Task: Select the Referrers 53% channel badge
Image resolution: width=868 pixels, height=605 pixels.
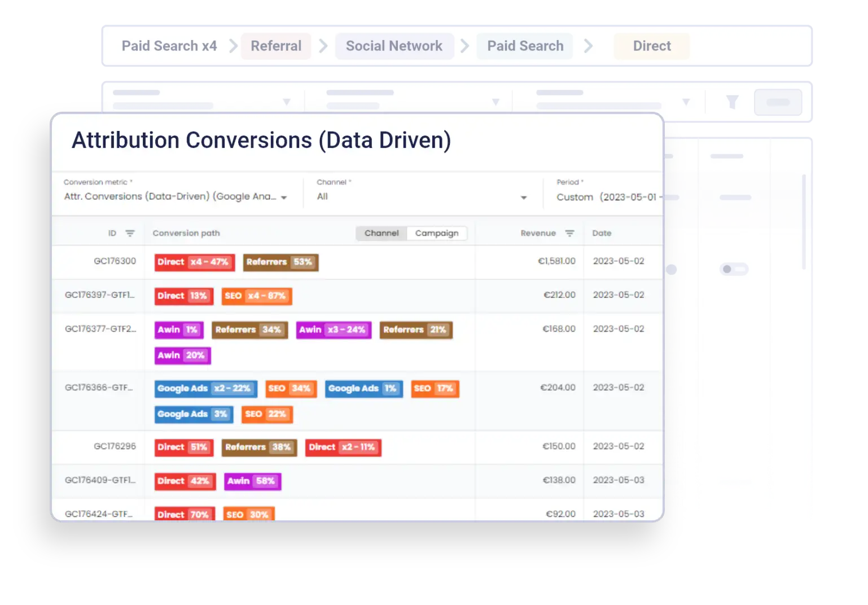Action: [280, 262]
